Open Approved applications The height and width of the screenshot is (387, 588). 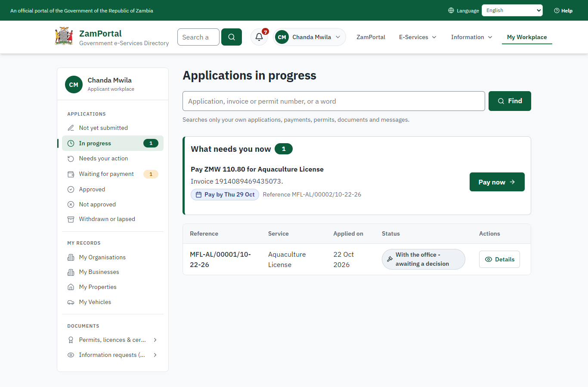click(113, 189)
